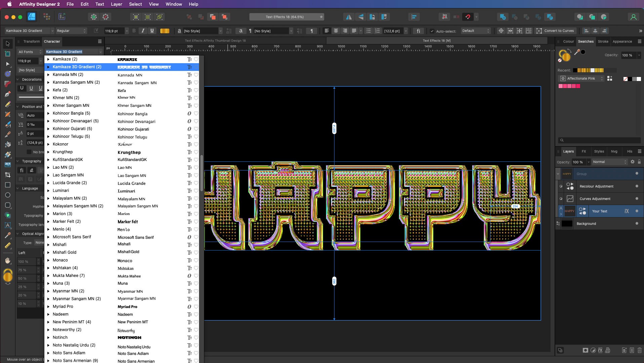Screen dimensions: 644x363
Task: Click Convert to Curves button
Action: (x=555, y=31)
